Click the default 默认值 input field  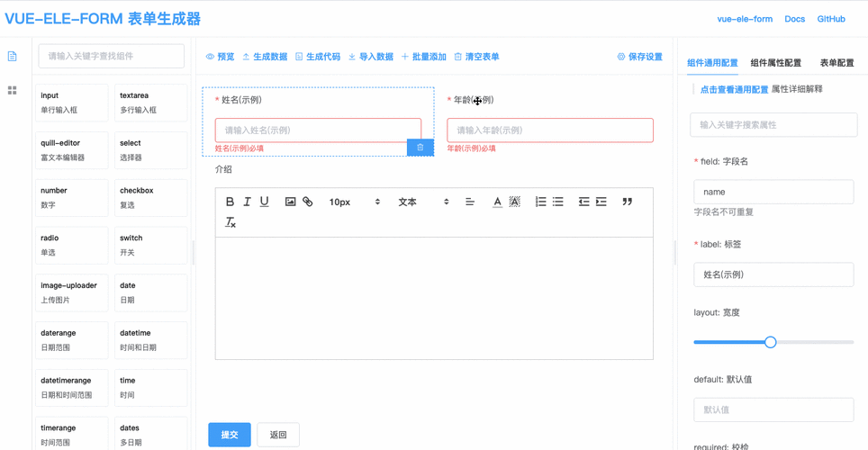pyautogui.click(x=773, y=409)
